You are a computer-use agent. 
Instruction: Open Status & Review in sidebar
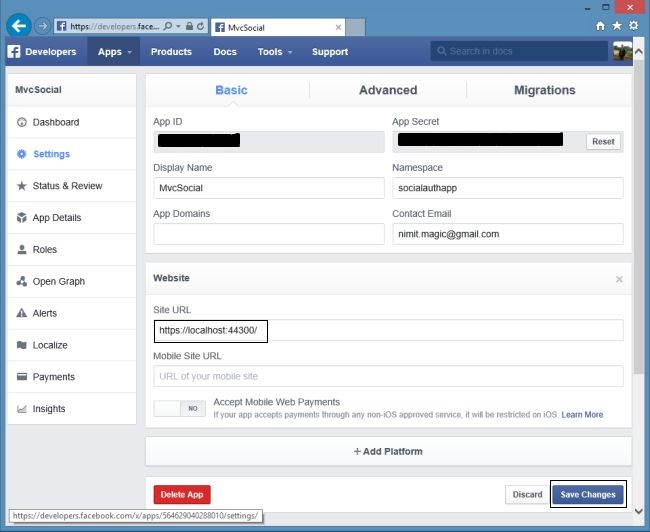72,186
